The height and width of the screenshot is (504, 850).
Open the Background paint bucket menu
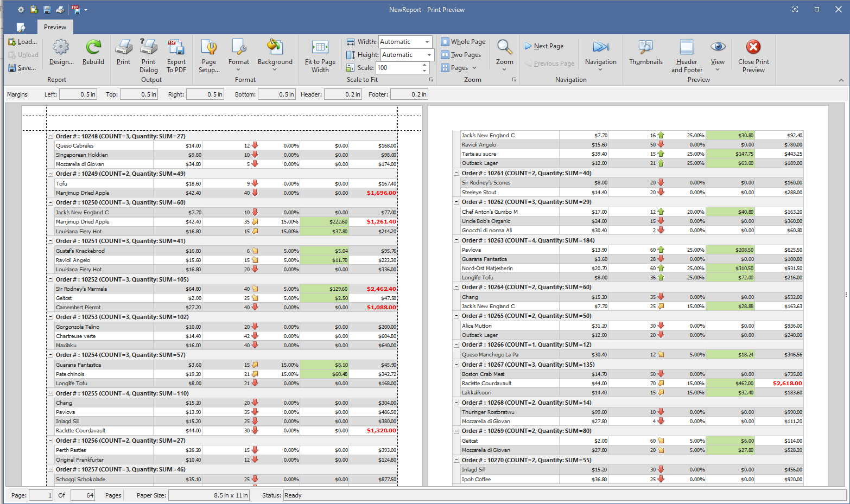point(275,47)
